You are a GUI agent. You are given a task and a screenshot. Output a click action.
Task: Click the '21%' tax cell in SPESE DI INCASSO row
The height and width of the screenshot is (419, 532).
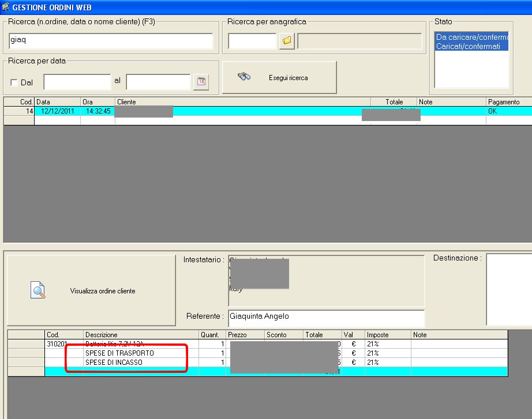[388, 362]
